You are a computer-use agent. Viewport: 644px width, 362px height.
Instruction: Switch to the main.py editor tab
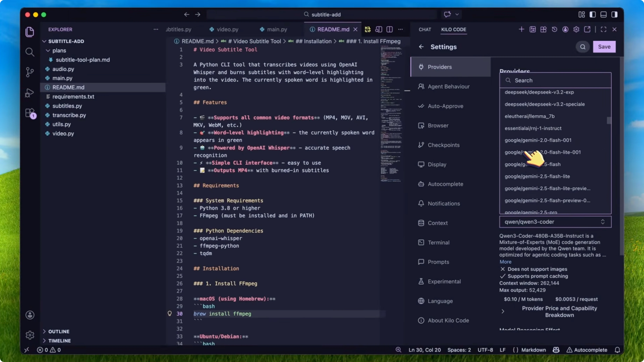coord(277,29)
